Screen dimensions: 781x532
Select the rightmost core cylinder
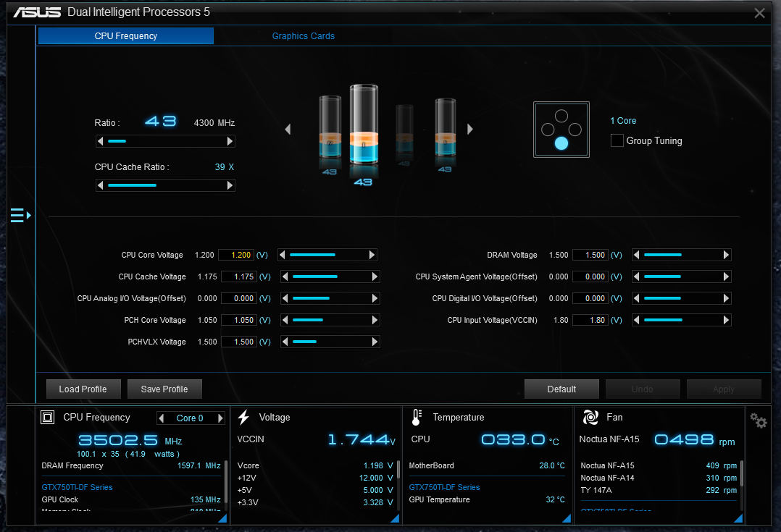446,127
